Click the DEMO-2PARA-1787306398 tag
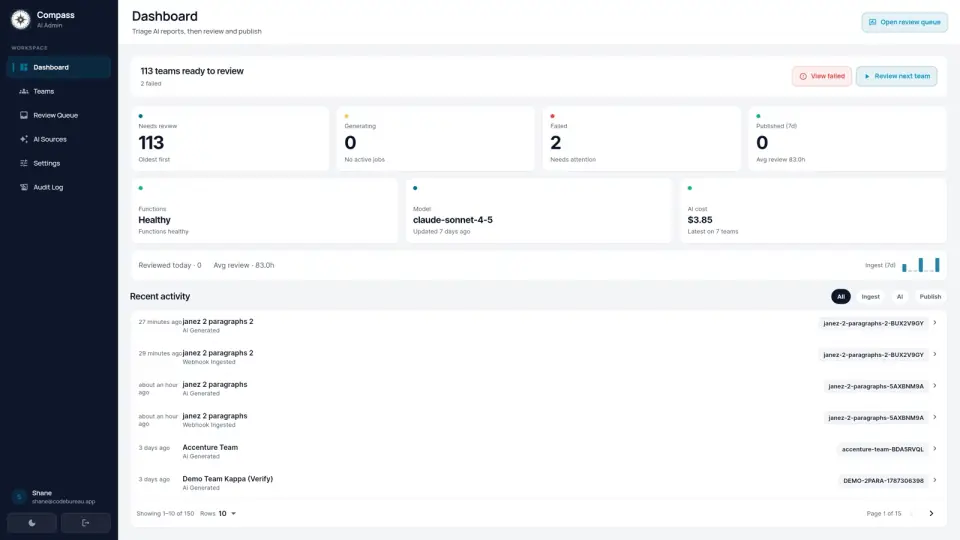The image size is (960, 540). point(883,481)
